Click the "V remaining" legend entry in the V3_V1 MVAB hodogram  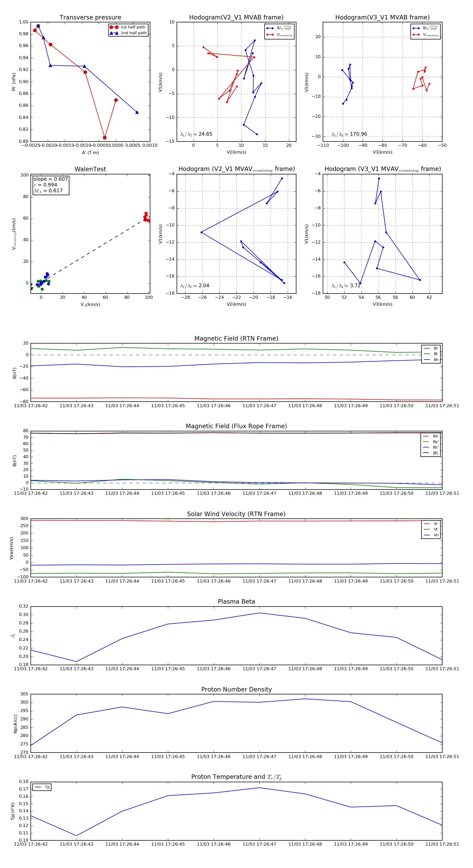point(425,35)
